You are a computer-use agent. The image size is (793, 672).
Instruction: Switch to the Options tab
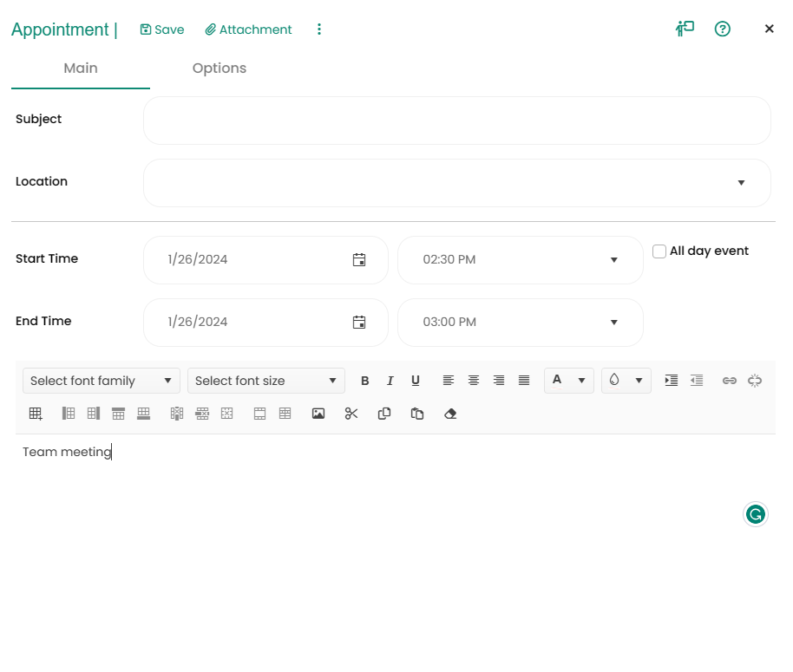pos(220,69)
